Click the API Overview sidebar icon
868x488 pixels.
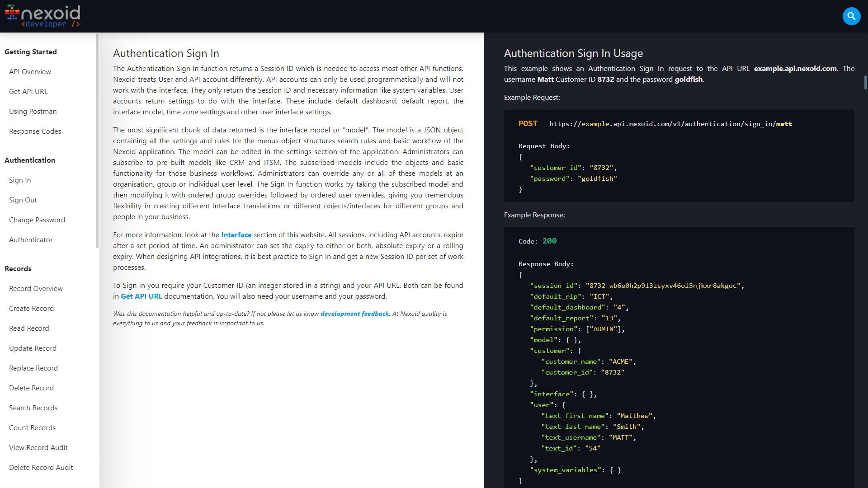click(x=30, y=71)
